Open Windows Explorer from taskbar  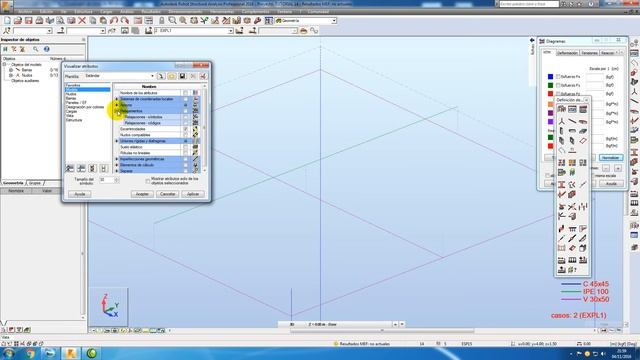[x=50, y=353]
